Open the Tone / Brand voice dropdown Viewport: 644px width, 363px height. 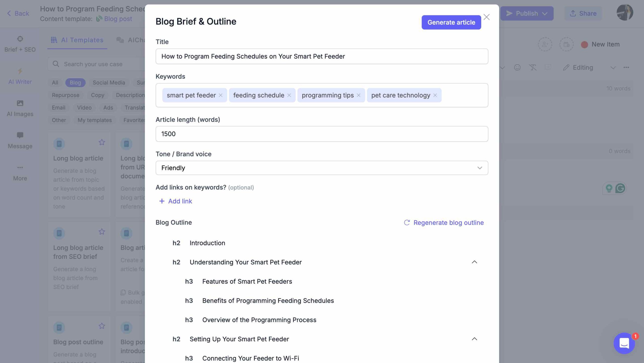point(322,167)
